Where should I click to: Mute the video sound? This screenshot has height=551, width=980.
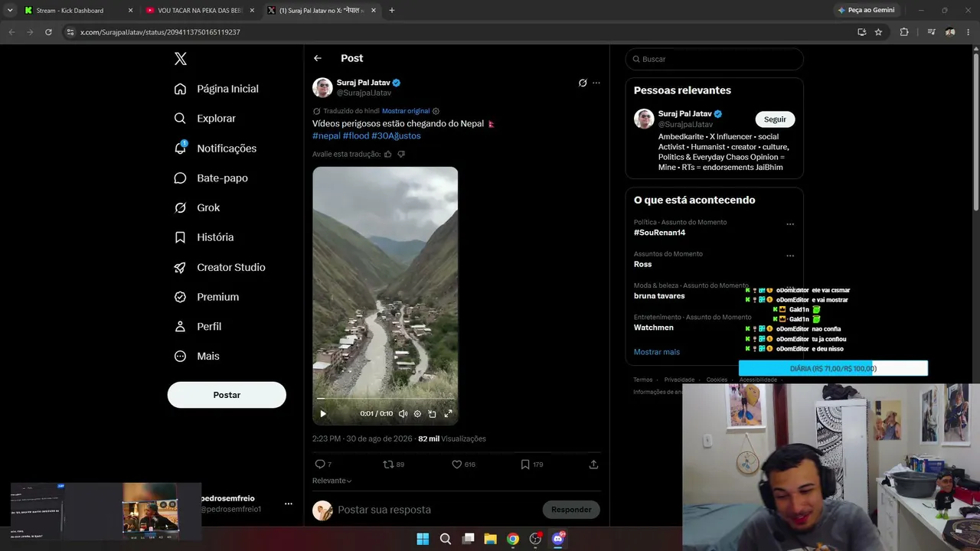tap(403, 414)
